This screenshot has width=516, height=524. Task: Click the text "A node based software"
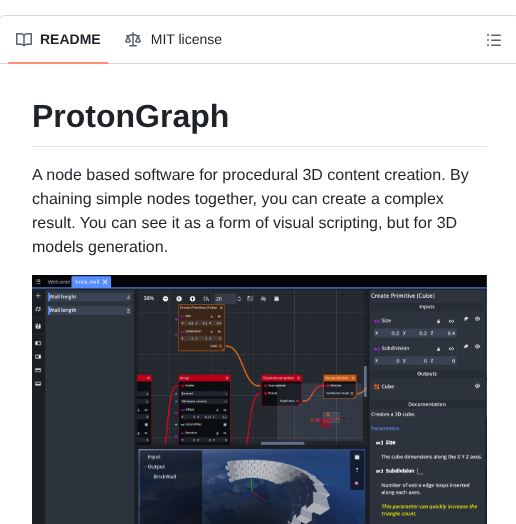point(113,175)
